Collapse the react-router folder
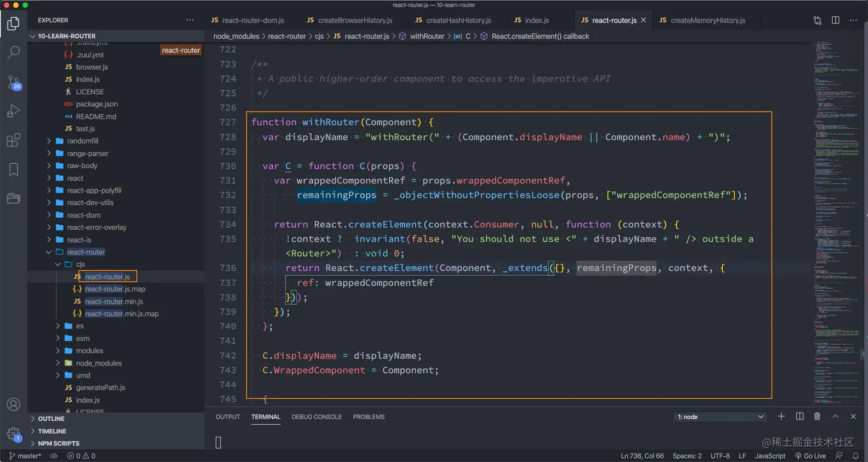868x462 pixels. tap(115, 252)
